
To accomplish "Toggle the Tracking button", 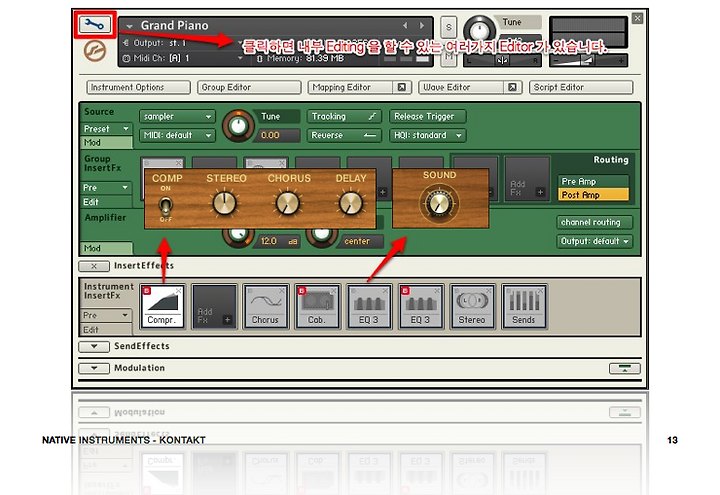I will click(344, 117).
